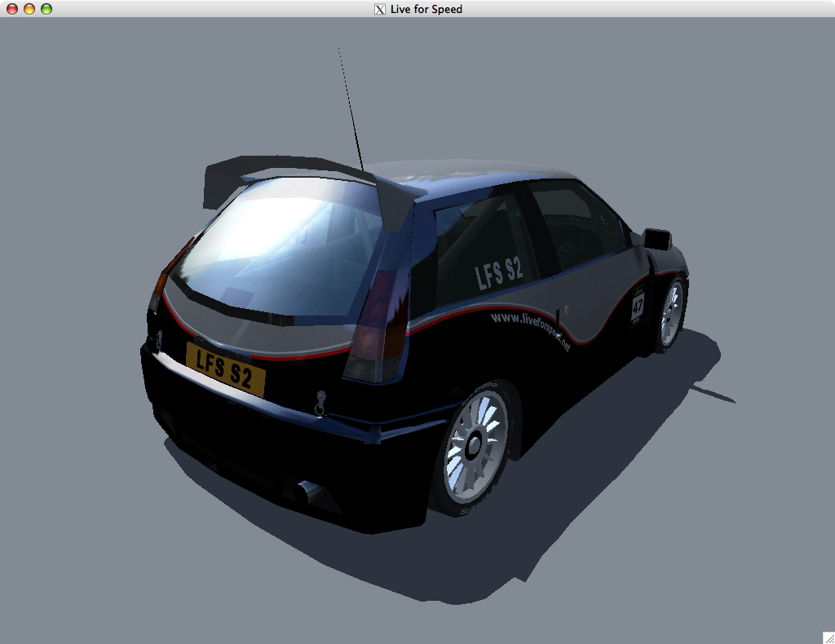This screenshot has width=835, height=644.
Task: Click the 'Live for Speed' window title
Action: pyautogui.click(x=426, y=9)
